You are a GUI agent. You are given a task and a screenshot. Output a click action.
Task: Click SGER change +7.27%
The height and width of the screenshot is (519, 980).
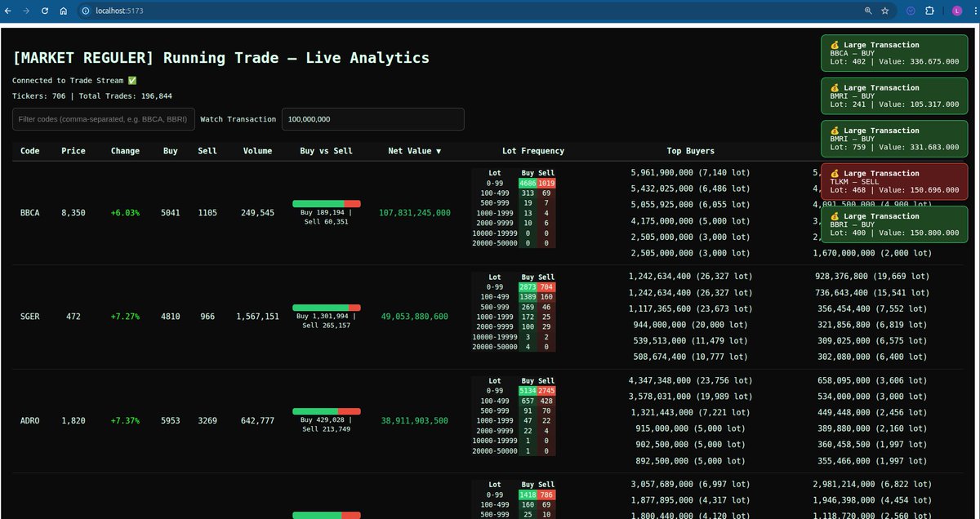tap(126, 317)
